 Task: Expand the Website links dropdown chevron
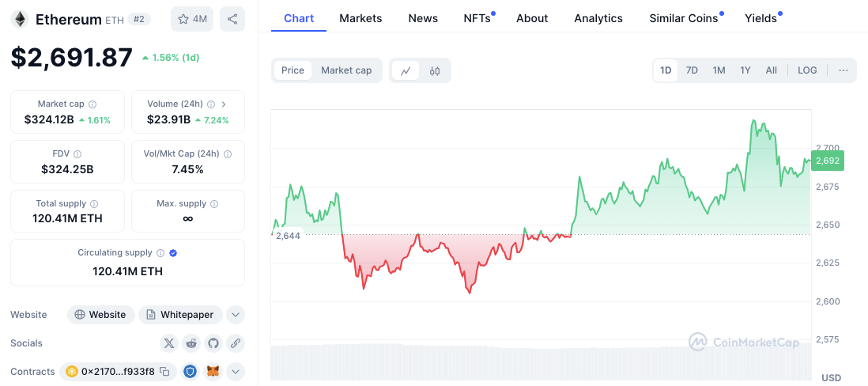tap(236, 315)
